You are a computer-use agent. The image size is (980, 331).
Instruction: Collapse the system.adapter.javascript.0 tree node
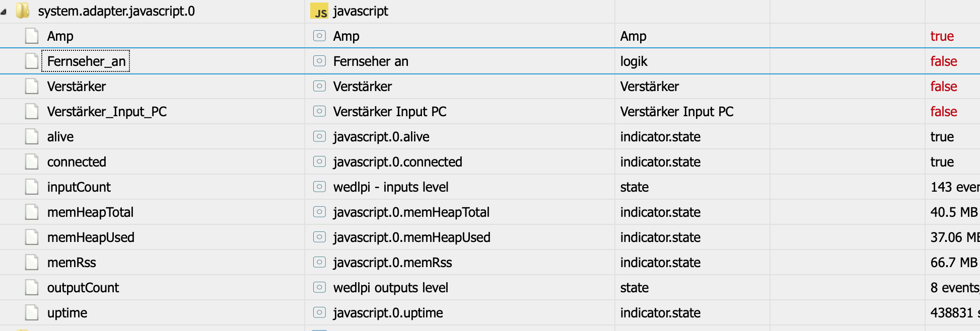[x=4, y=12]
